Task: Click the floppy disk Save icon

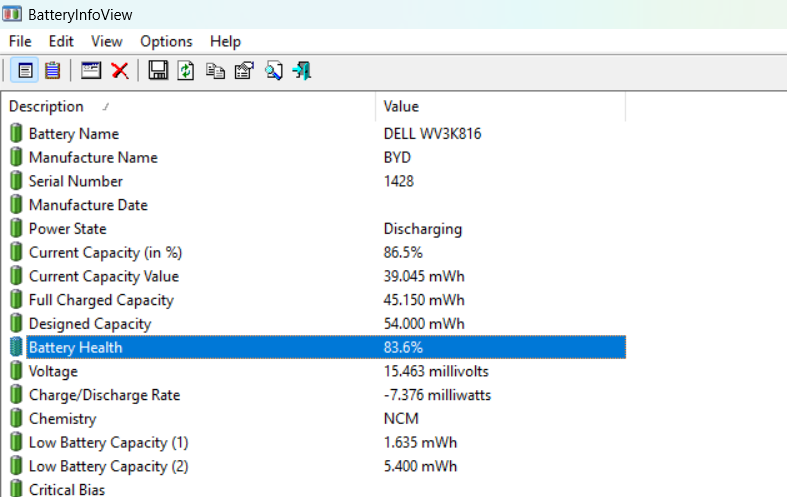Action: pos(158,70)
